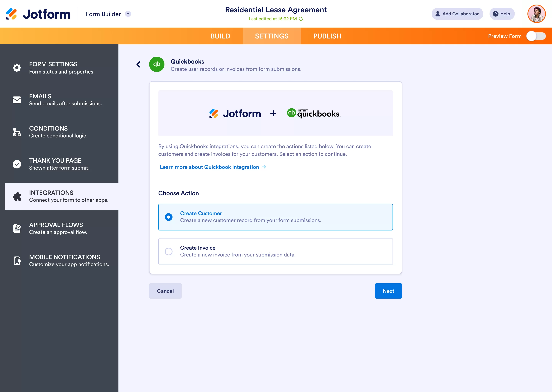This screenshot has width=552, height=392.
Task: Click the Emails envelope icon
Action: (x=17, y=100)
